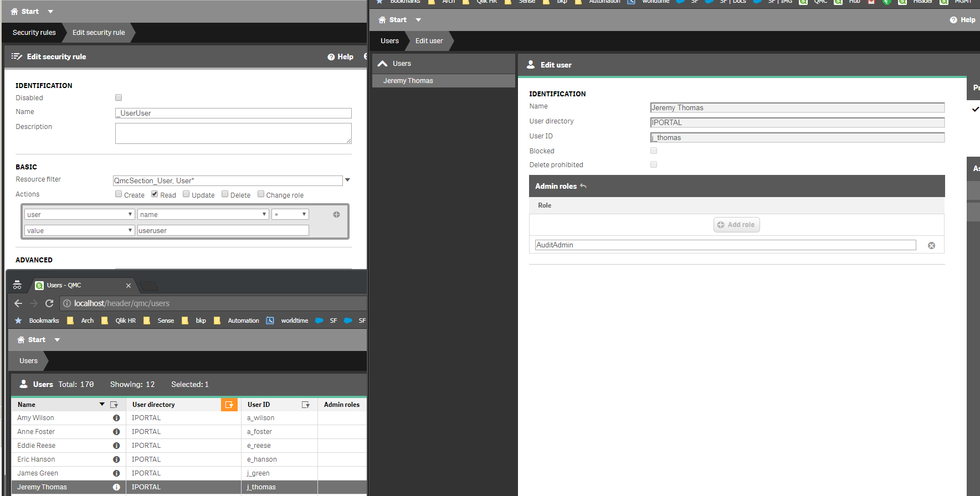This screenshot has height=496, width=980.
Task: Toggle the Disabled checkbox for the security rule
Action: click(x=119, y=97)
